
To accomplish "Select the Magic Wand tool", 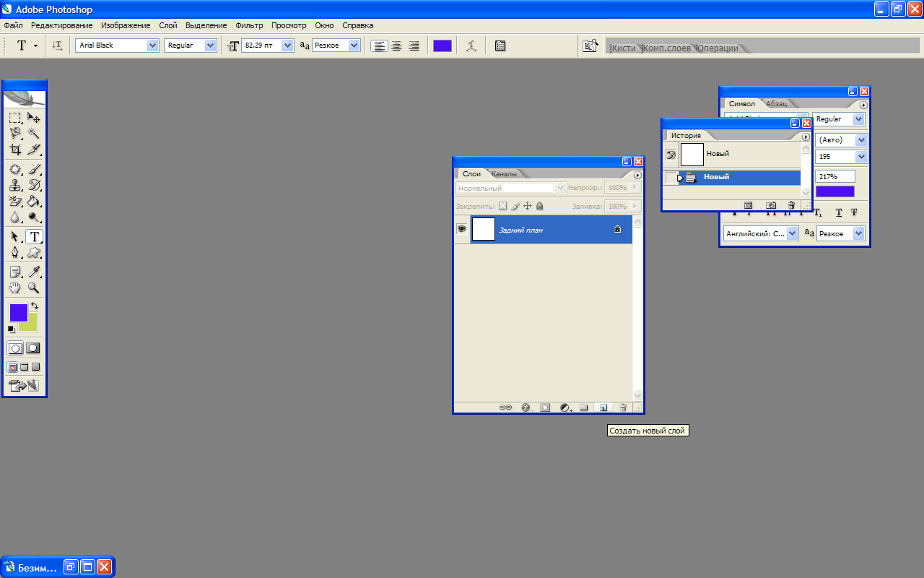I will coord(34,134).
